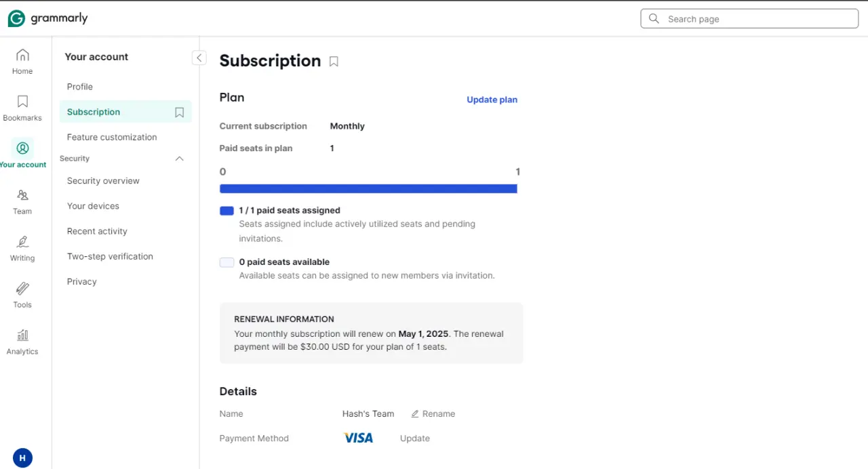The width and height of the screenshot is (868, 469).
Task: Click the Plan section heading
Action: click(232, 98)
